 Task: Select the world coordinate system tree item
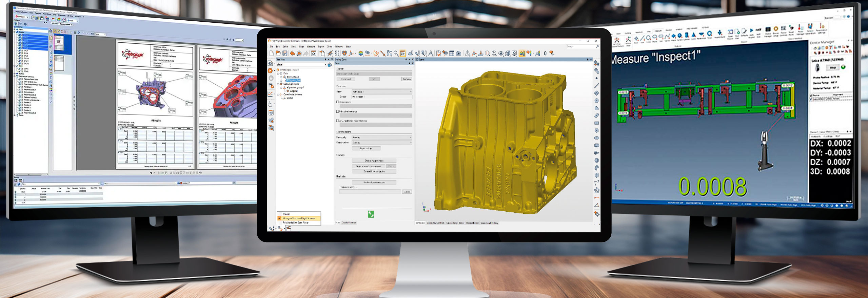(x=290, y=98)
